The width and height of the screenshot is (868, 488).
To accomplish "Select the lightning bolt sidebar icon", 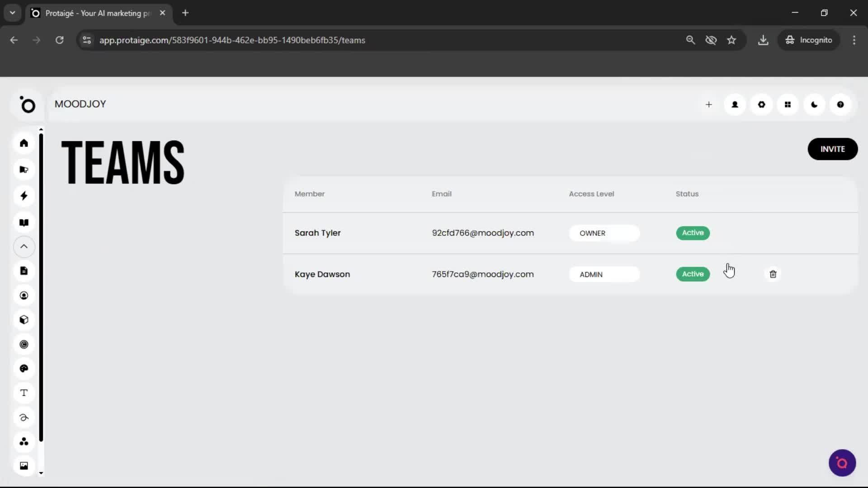I will (24, 196).
